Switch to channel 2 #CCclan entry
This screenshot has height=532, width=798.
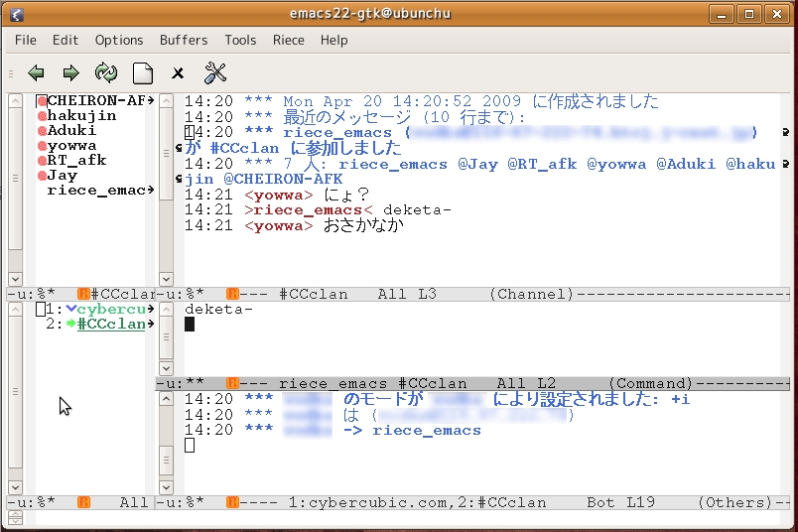pyautogui.click(x=111, y=324)
